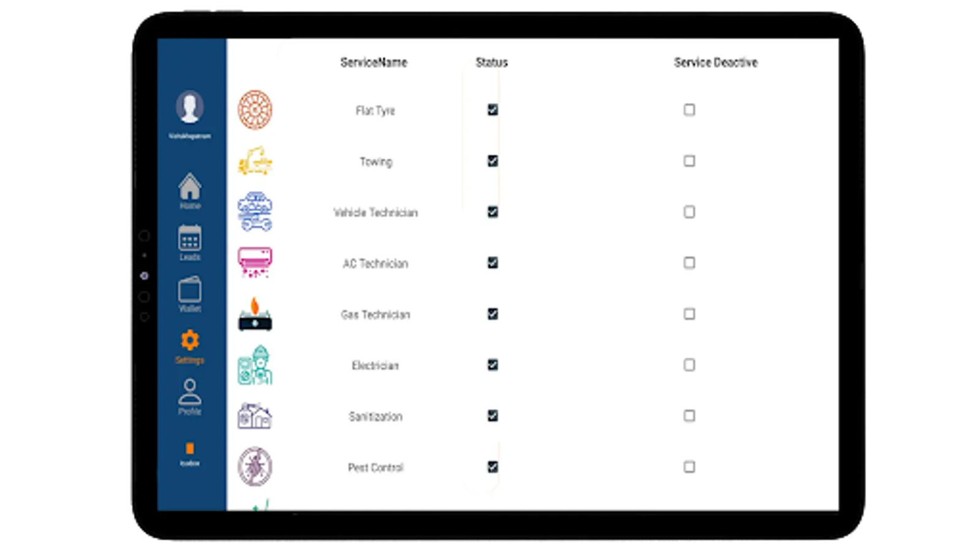Open the orange icon below Profile
Screen dimensions: 980x551
190,449
